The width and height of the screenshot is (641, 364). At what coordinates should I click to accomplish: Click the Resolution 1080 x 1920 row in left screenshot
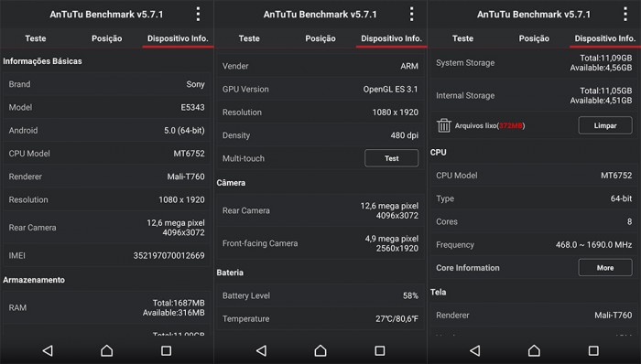click(107, 200)
